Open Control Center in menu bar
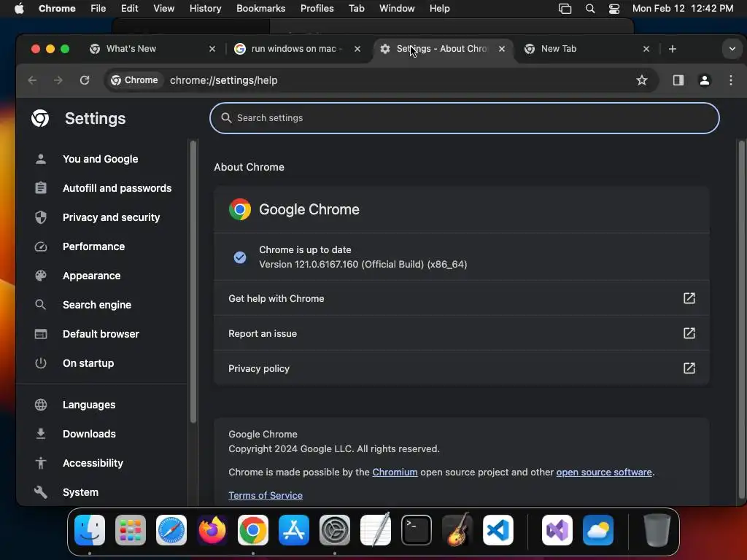 coord(614,9)
